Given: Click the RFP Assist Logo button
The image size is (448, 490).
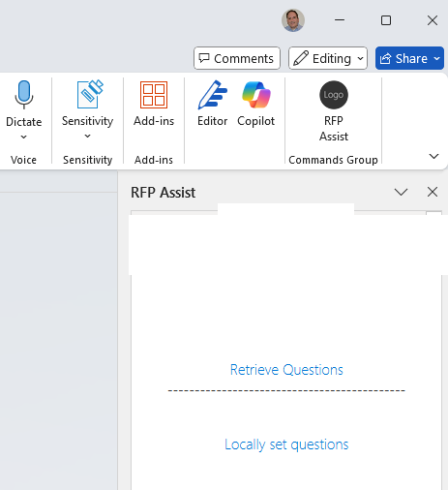Looking at the screenshot, I should (x=334, y=95).
